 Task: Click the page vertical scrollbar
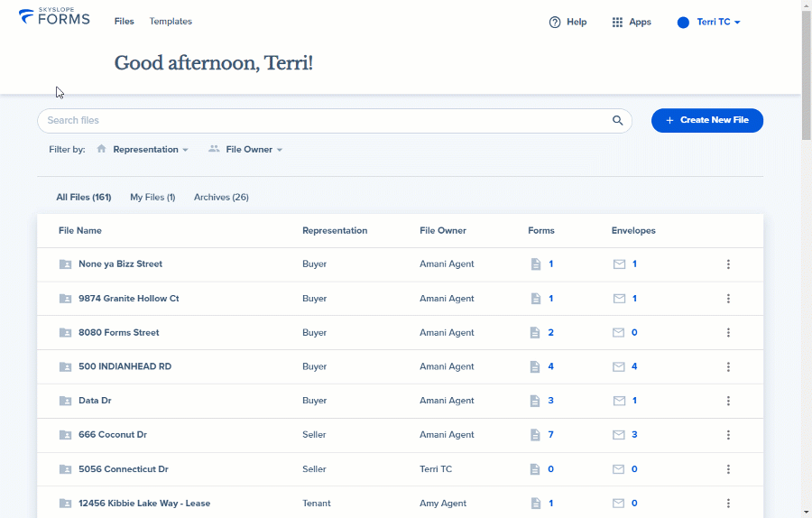coord(807,259)
